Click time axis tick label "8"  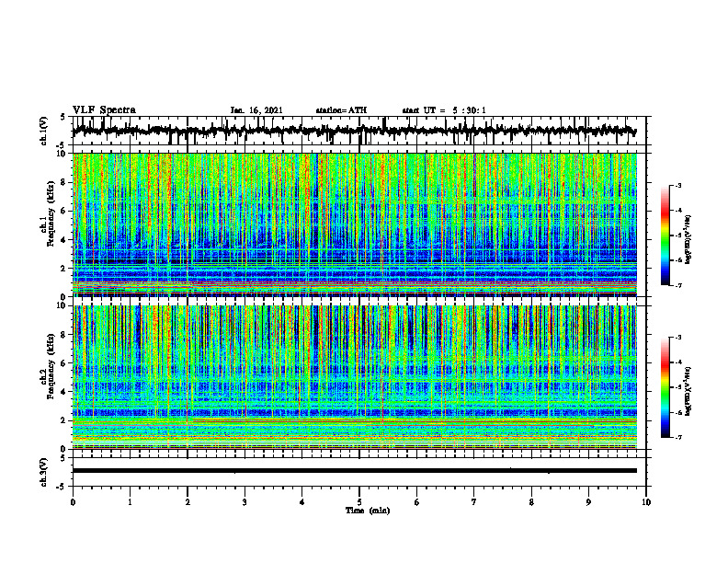[531, 502]
